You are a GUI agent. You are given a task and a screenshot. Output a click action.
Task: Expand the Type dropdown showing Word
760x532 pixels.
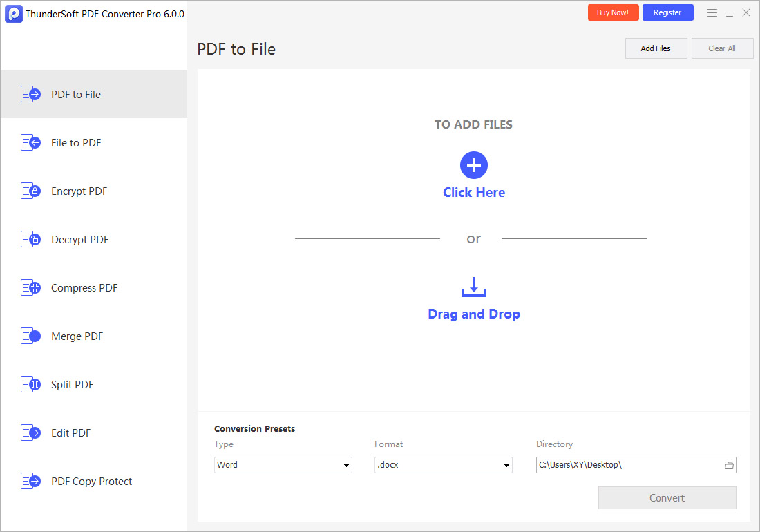283,465
